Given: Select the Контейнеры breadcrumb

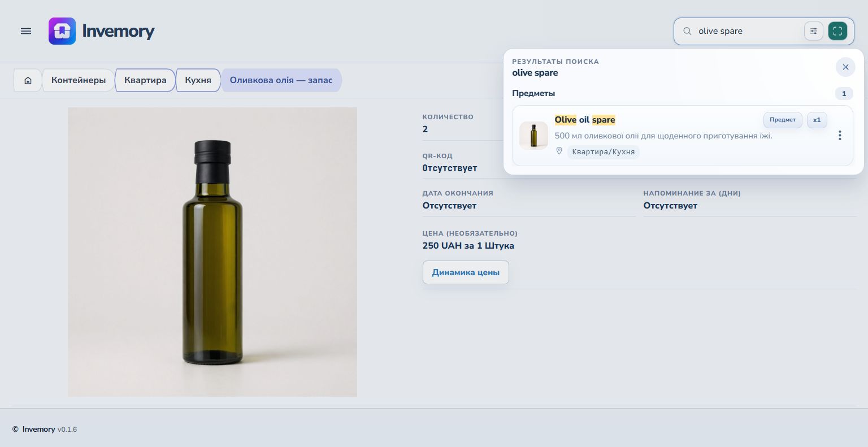Looking at the screenshot, I should (79, 80).
